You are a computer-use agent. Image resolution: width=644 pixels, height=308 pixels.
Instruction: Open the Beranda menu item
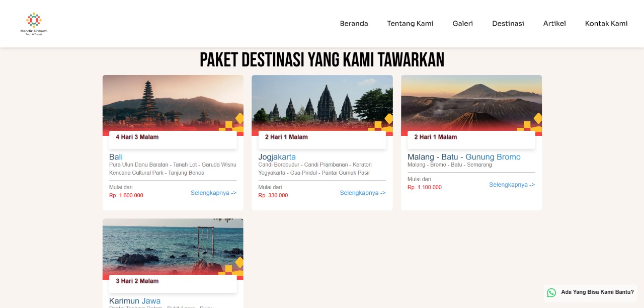point(354,24)
